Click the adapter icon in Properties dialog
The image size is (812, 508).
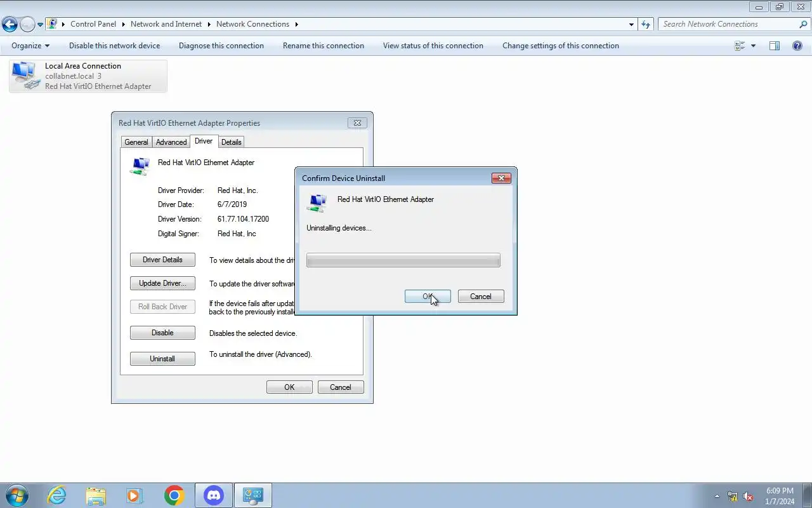[140, 166]
